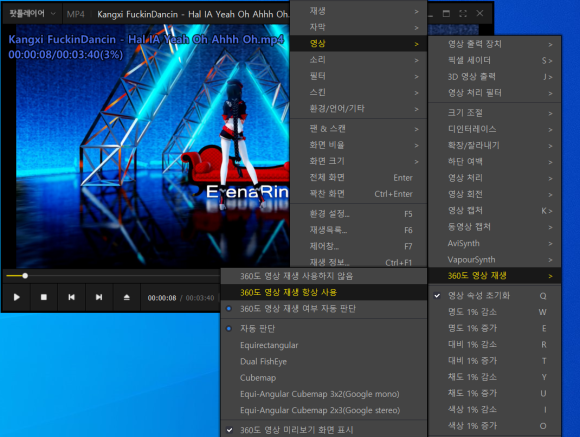Toggle 영상 속성 초기화 checkmark
The image size is (580, 437).
pyautogui.click(x=495, y=296)
